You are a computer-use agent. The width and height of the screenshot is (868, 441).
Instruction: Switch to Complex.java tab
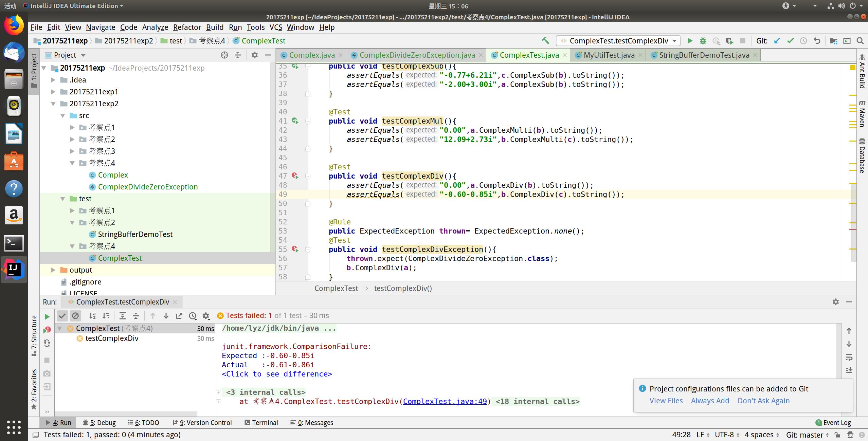[312, 55]
